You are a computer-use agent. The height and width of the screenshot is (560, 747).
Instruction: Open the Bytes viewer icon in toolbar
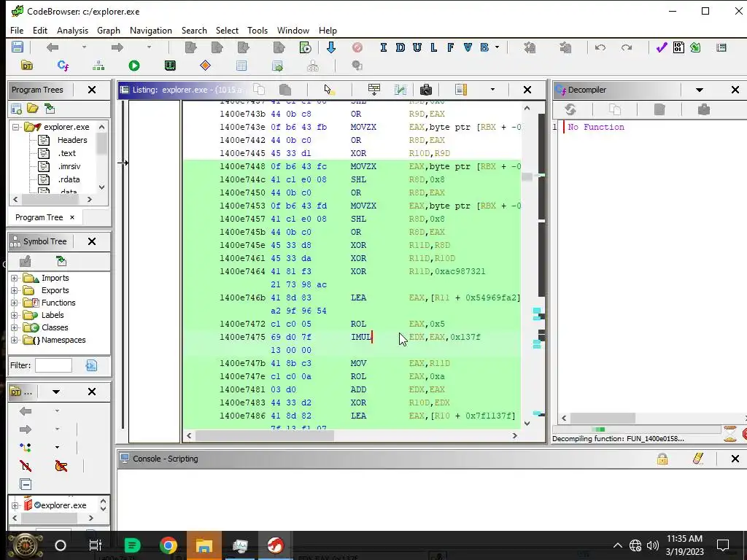[x=678, y=47]
